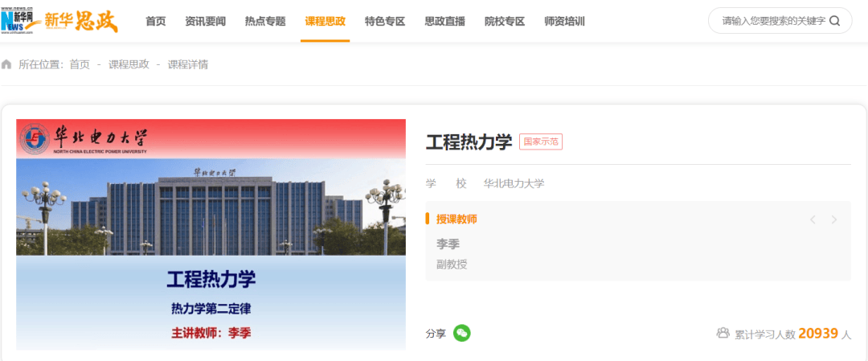The image size is (868, 361).
Task: Click the school name 华北电力大学
Action: coord(514,183)
